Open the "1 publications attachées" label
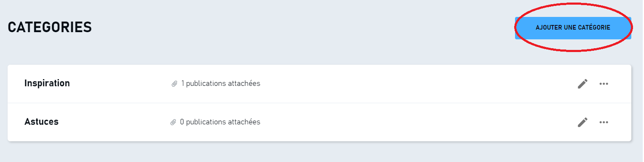 (221, 83)
